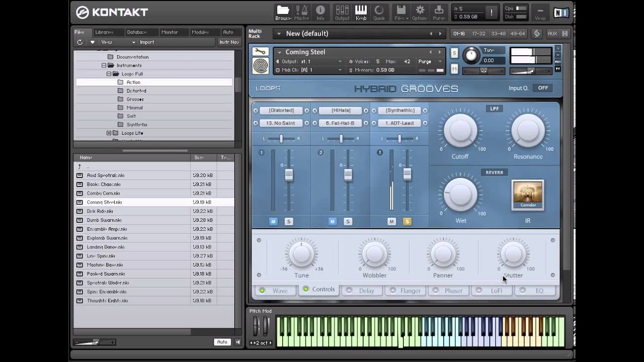The width and height of the screenshot is (644, 362).
Task: Open the instrument Purge dropdown
Action: pyautogui.click(x=430, y=61)
